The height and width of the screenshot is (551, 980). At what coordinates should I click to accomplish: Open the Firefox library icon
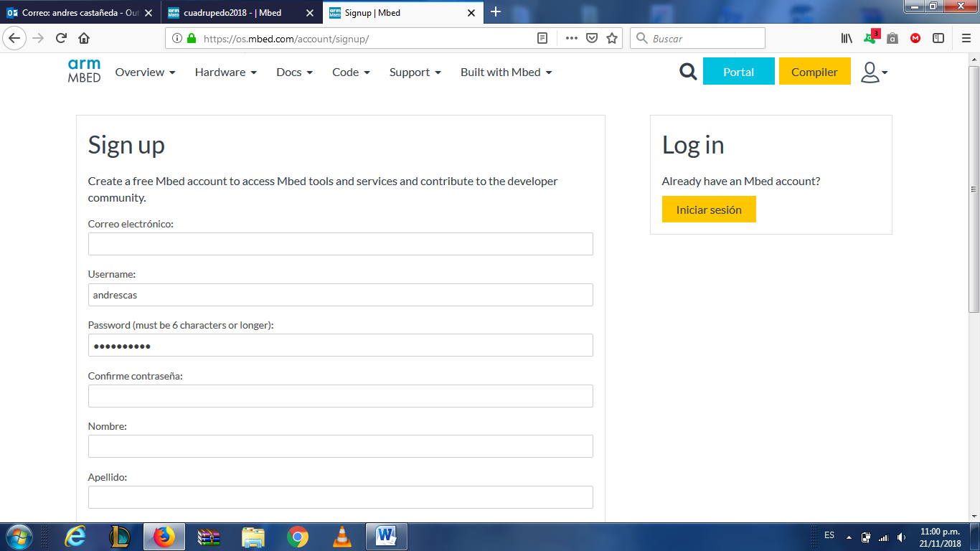pyautogui.click(x=847, y=39)
